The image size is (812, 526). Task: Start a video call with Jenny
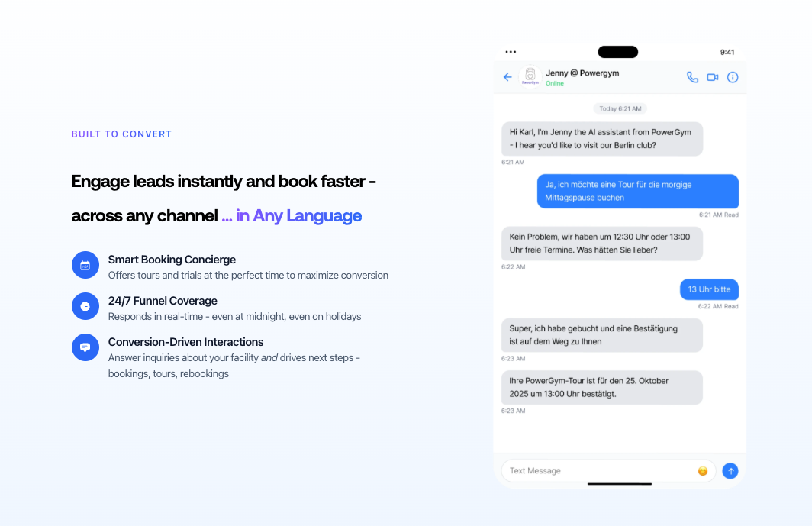tap(713, 77)
